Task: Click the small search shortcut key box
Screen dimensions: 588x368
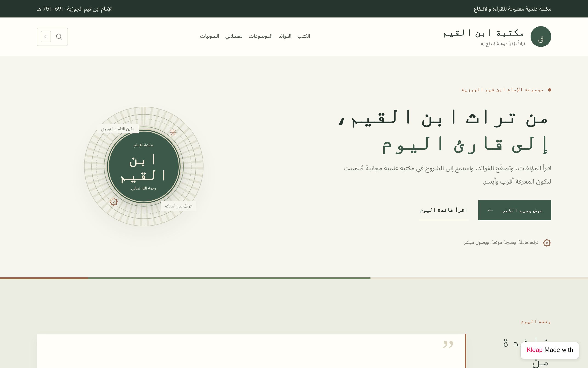Action: [46, 37]
